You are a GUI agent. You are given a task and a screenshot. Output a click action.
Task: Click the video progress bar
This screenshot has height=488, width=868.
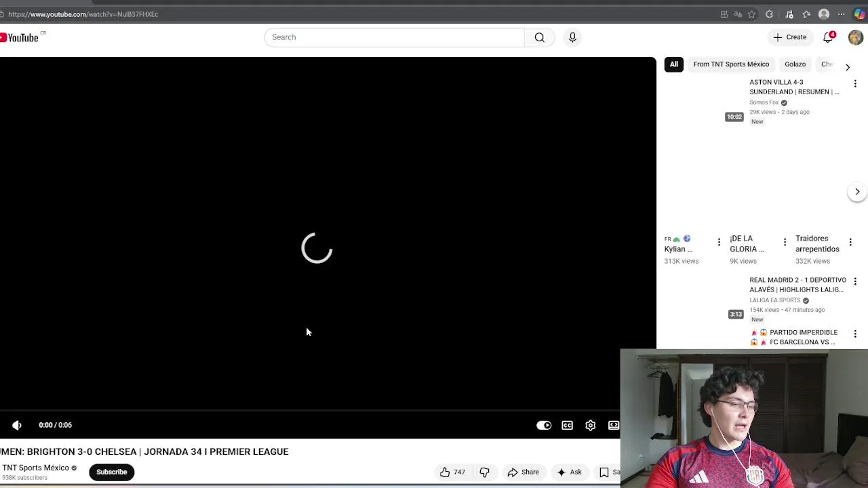click(x=310, y=410)
